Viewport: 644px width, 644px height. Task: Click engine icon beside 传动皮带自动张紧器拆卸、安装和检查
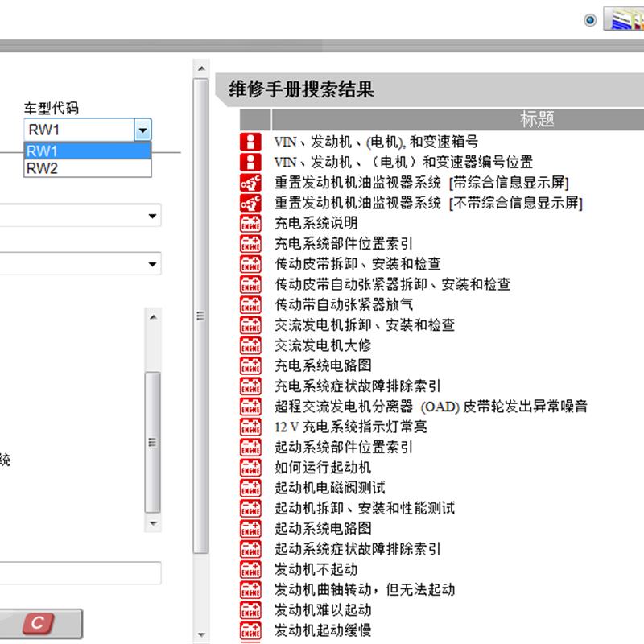click(x=250, y=284)
